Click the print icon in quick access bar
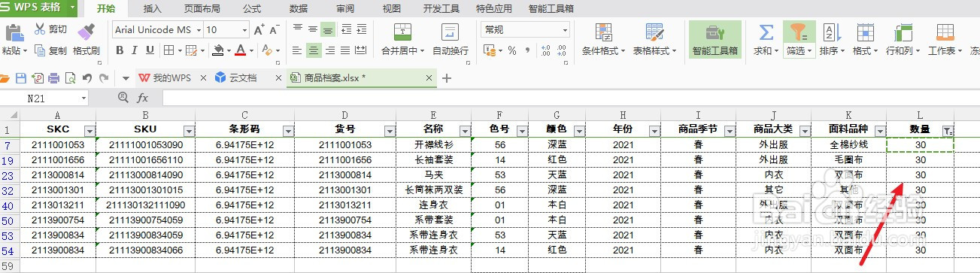Viewport: 980px width, 273px height. click(54, 78)
